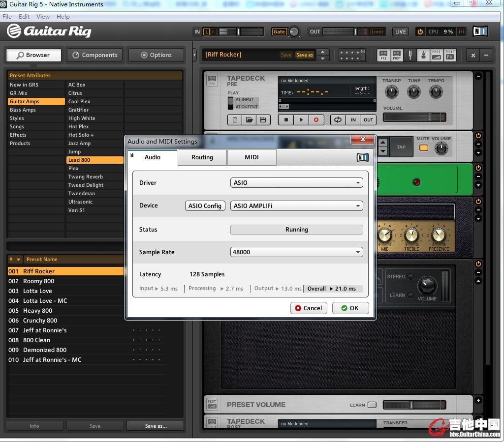
Task: Show Preset Volume via the PRST toolbar icon
Action: tap(436, 55)
